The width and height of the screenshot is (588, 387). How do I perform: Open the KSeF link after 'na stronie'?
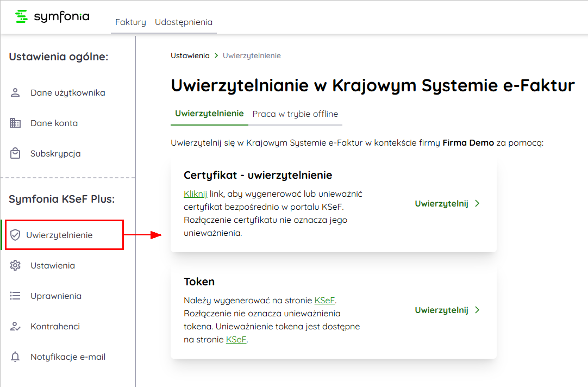[236, 339]
